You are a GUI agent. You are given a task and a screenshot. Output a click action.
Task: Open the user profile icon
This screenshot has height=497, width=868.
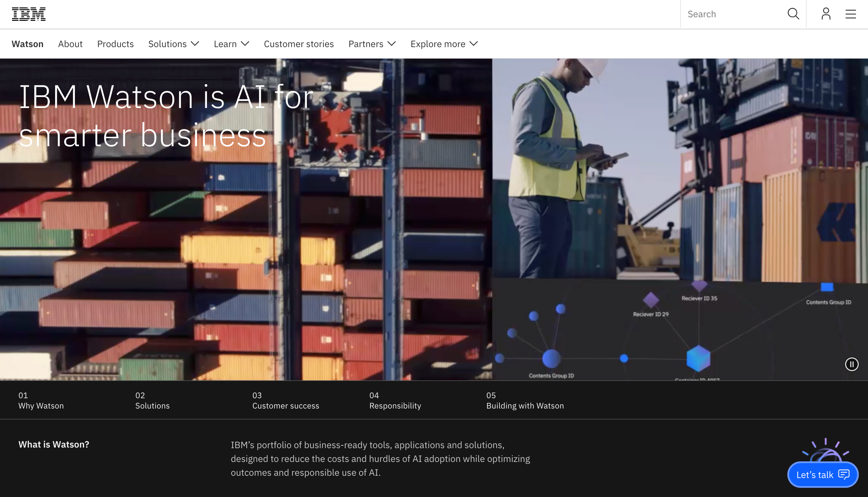point(826,14)
